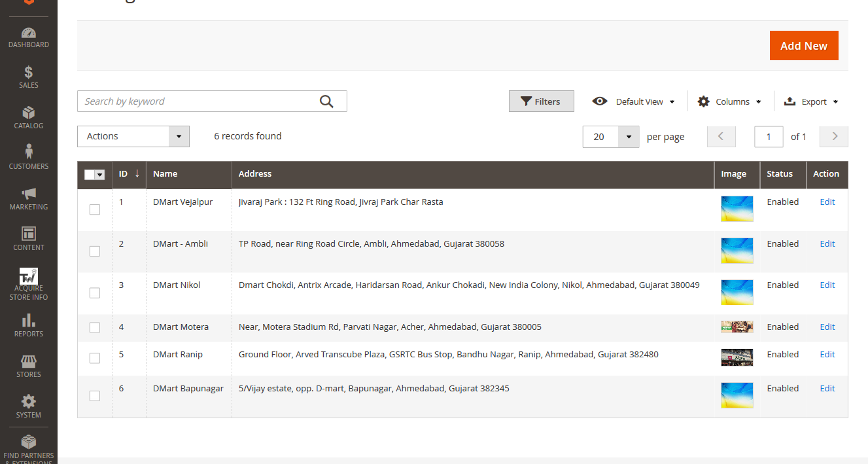The image size is (868, 464).
Task: Edit the DMart Ranip store
Action: [827, 354]
